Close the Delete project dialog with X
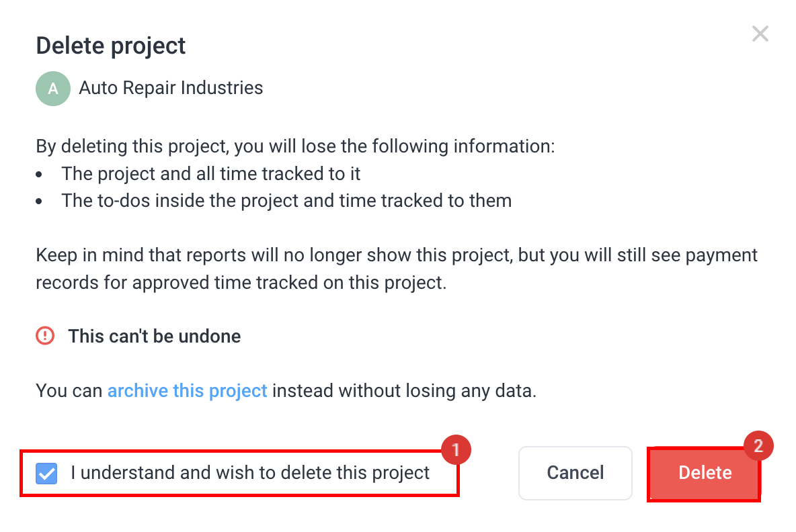Screen dimensions: 796x532 pyautogui.click(x=760, y=34)
